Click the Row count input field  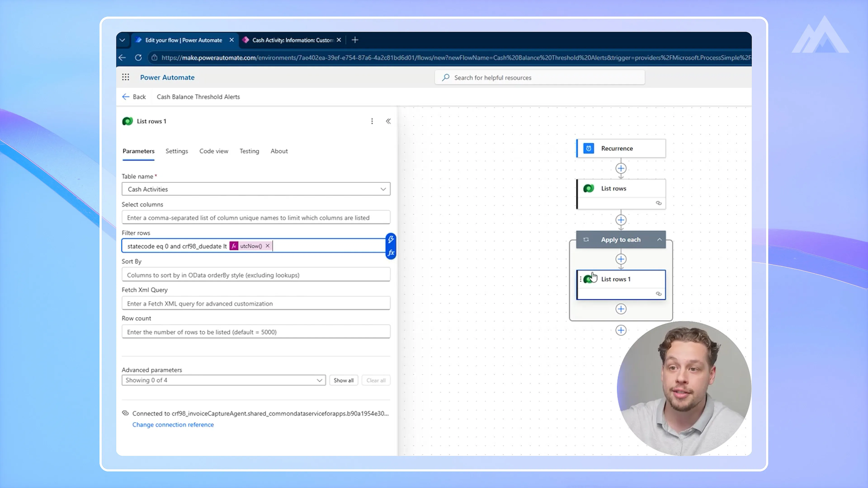coord(256,332)
